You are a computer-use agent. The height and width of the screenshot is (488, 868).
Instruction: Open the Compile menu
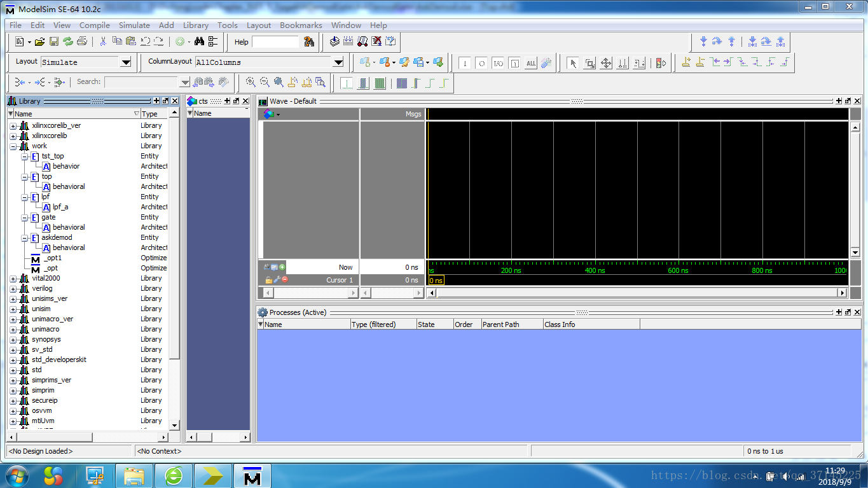[95, 25]
